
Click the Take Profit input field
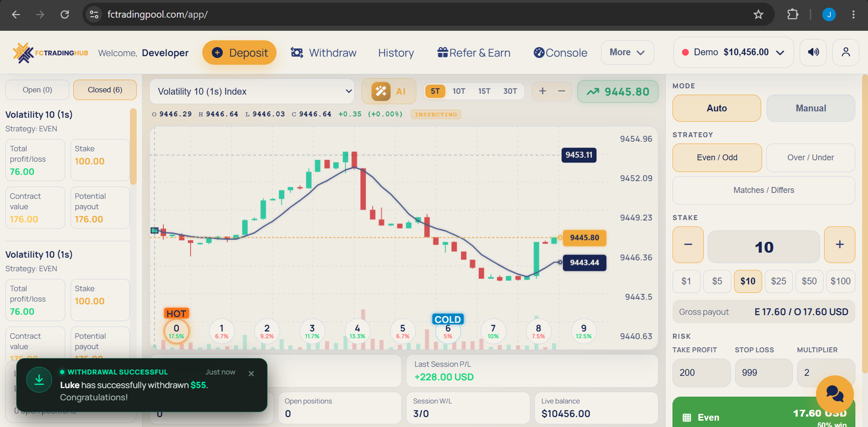tap(701, 373)
